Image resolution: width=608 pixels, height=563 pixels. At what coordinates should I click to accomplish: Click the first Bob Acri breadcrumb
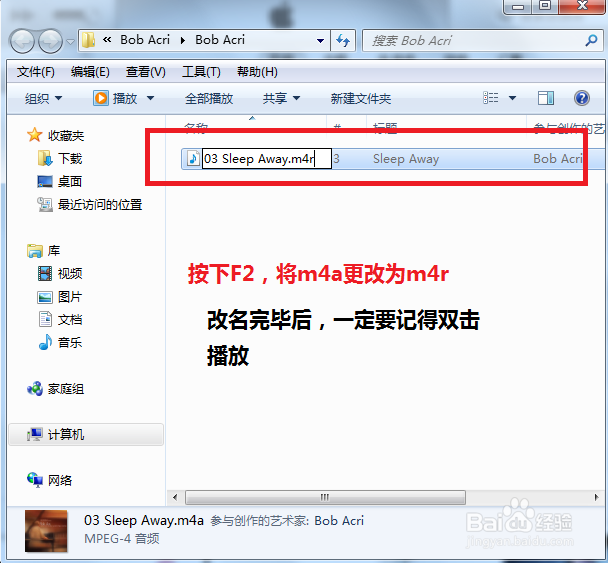tap(145, 40)
